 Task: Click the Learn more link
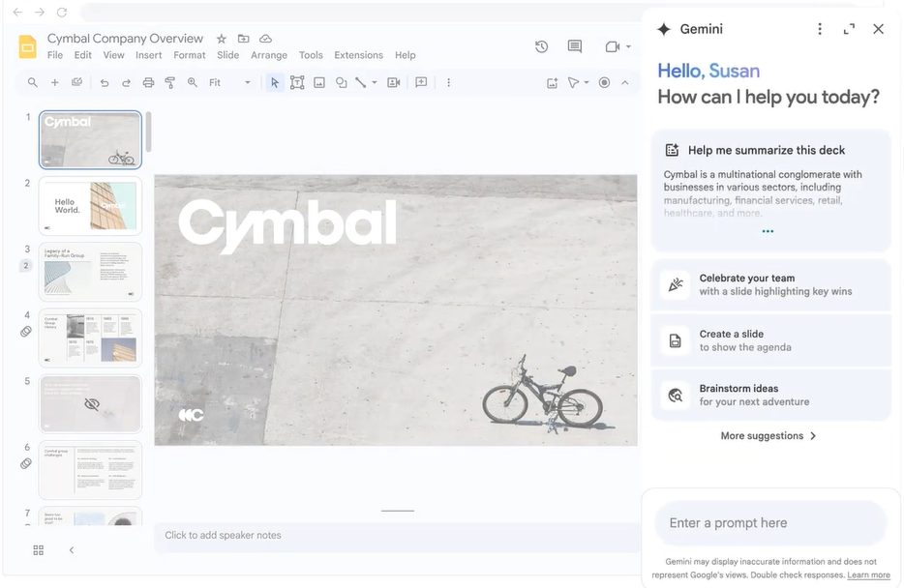(868, 575)
